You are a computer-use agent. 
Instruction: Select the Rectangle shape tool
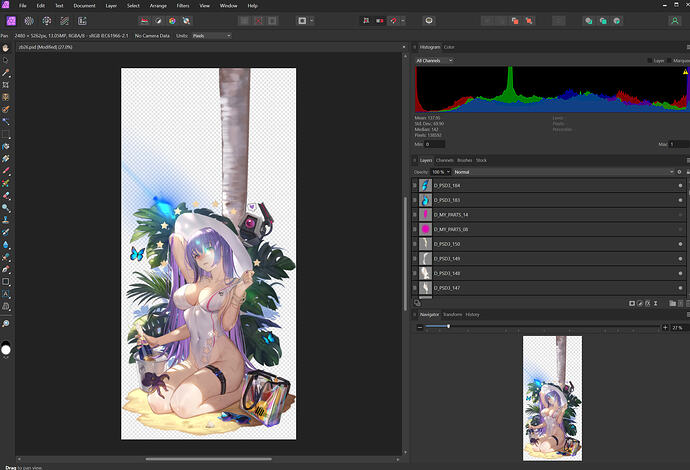[x=6, y=282]
